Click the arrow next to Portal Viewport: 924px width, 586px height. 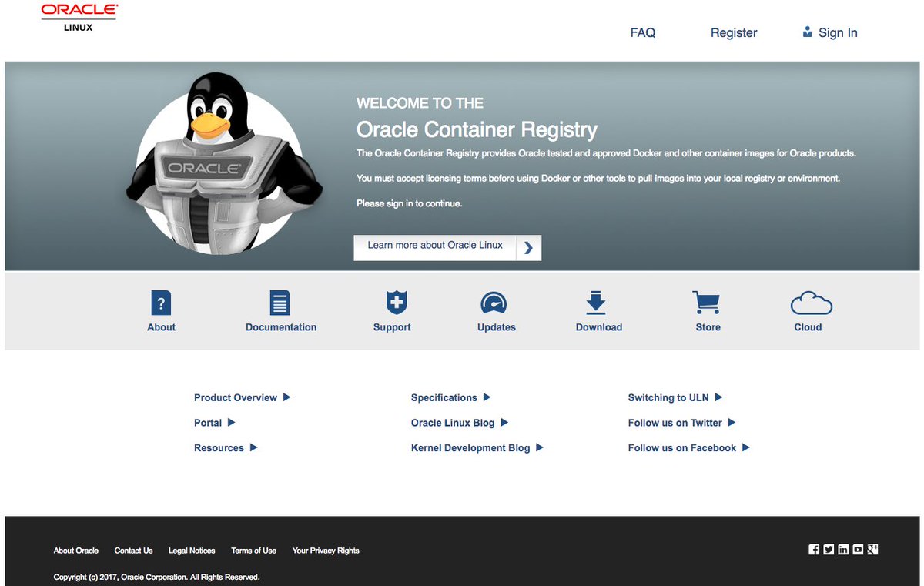231,422
